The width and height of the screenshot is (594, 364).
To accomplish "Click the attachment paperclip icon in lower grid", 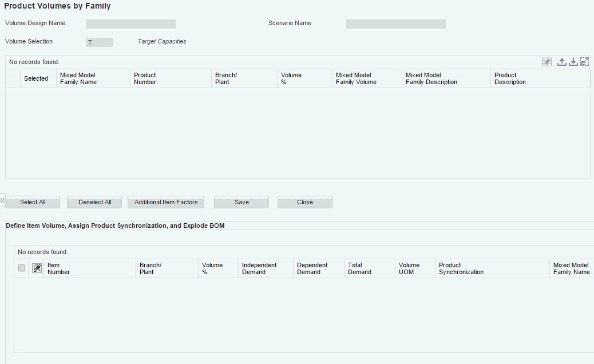I will [x=37, y=268].
